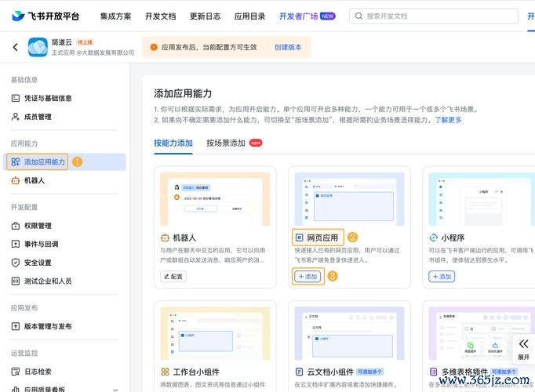Click the 机器人 card title icon
The height and width of the screenshot is (392, 535).
(x=165, y=238)
